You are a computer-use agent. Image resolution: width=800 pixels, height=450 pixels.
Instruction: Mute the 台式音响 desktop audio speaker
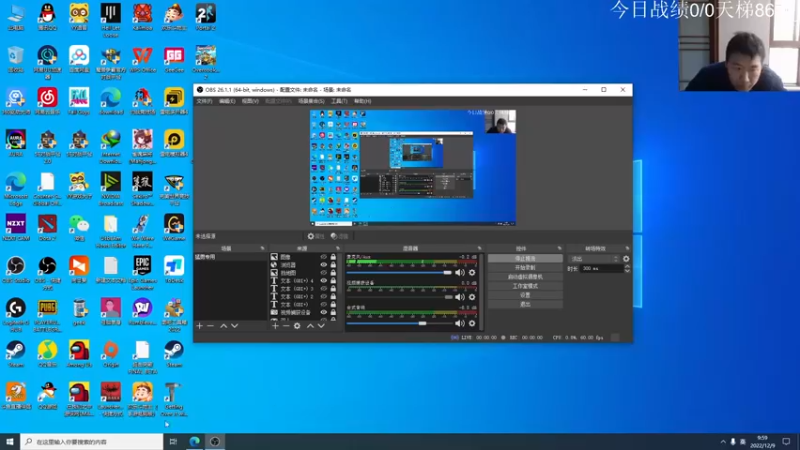460,323
